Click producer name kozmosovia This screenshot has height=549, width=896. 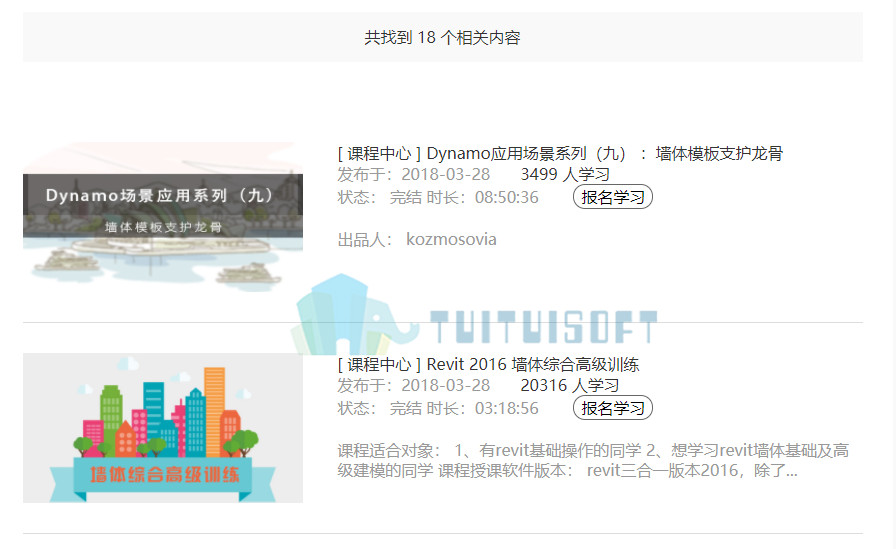pos(451,239)
